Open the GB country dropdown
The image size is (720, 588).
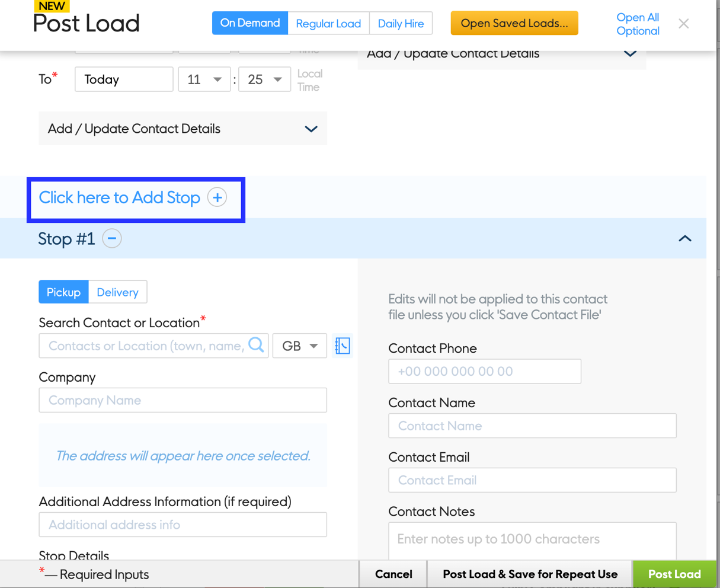[300, 346]
